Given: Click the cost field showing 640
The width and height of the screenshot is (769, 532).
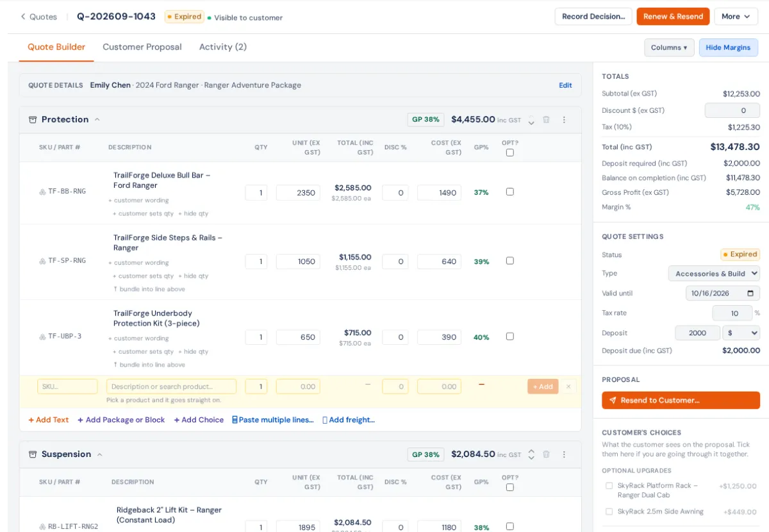Looking at the screenshot, I should coord(439,262).
